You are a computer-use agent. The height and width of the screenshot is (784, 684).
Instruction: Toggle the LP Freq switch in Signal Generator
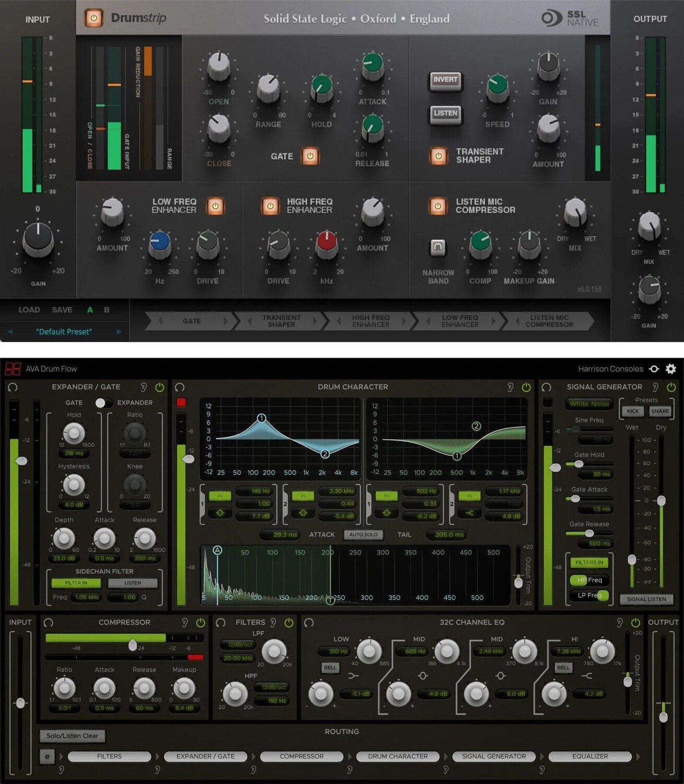pos(589,595)
